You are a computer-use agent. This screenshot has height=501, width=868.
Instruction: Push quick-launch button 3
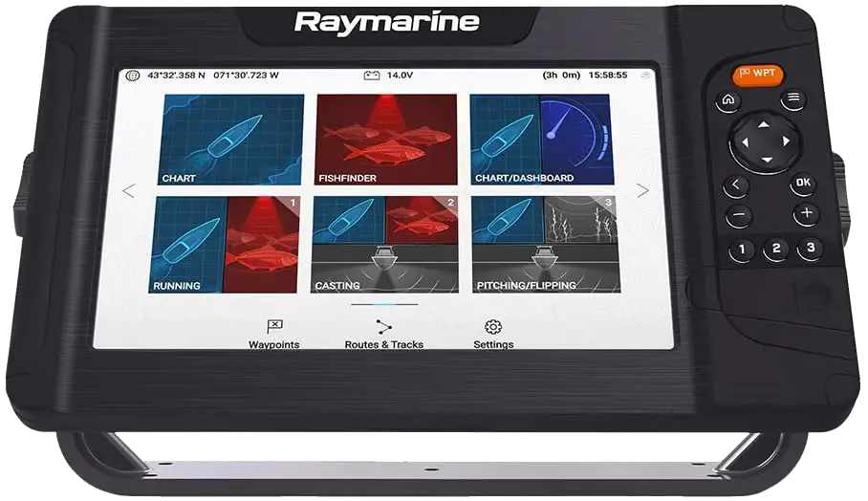tap(811, 248)
